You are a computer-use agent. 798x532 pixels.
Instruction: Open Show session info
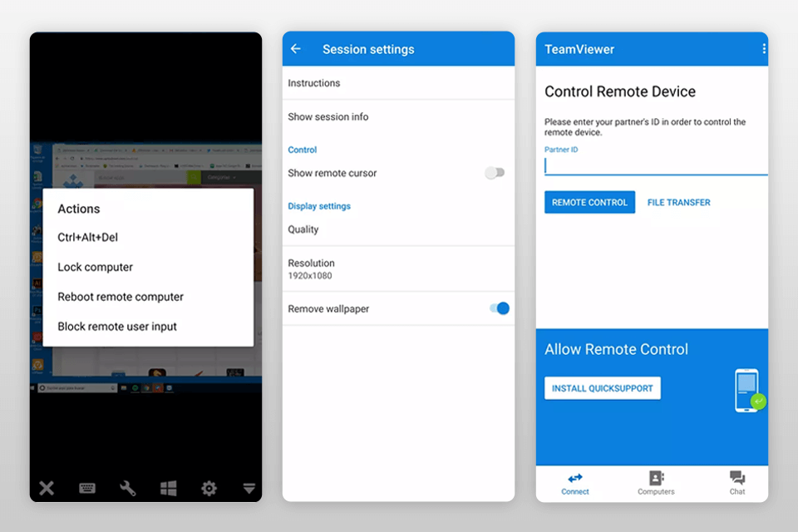[x=398, y=116]
